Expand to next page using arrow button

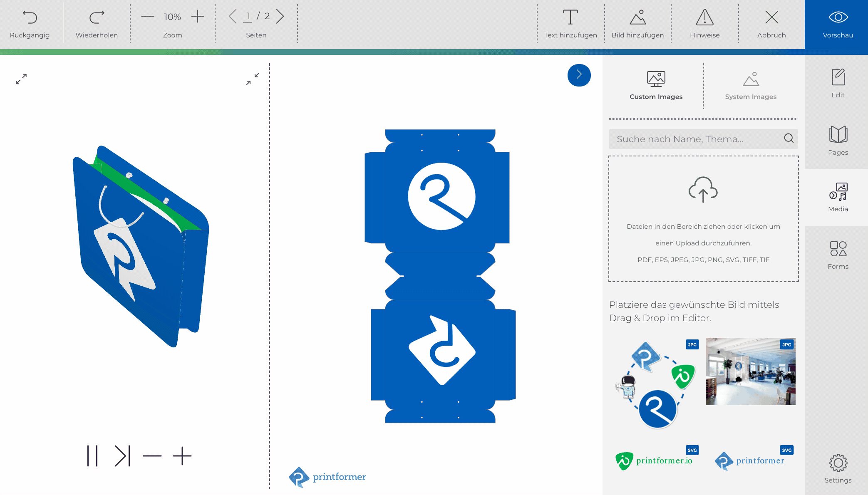tap(579, 74)
